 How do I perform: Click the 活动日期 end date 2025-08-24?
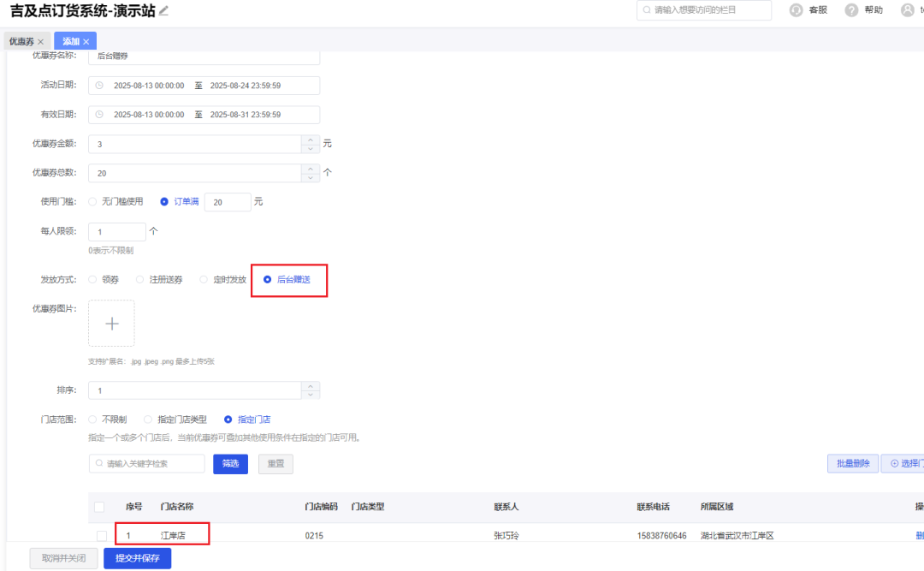coord(246,86)
